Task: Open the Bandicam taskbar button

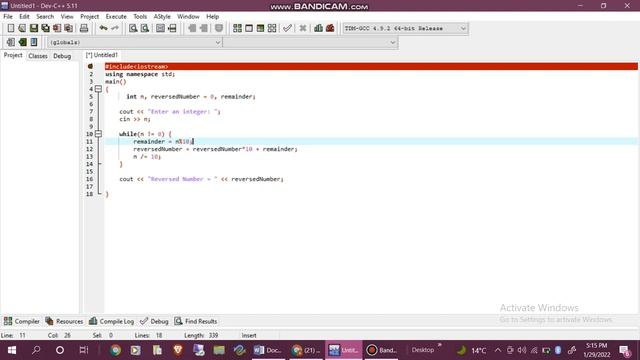Action: coord(381,350)
